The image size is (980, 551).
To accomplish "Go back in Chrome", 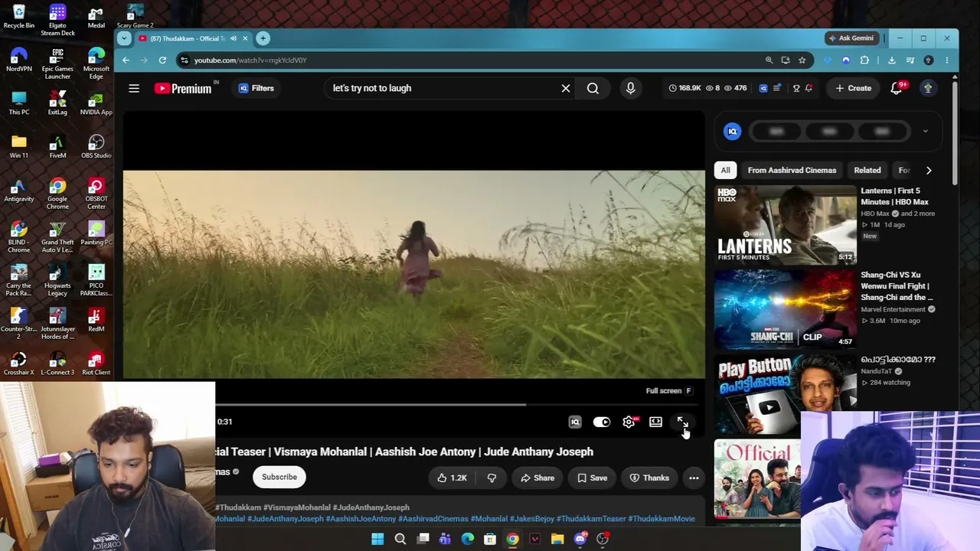I will click(126, 60).
